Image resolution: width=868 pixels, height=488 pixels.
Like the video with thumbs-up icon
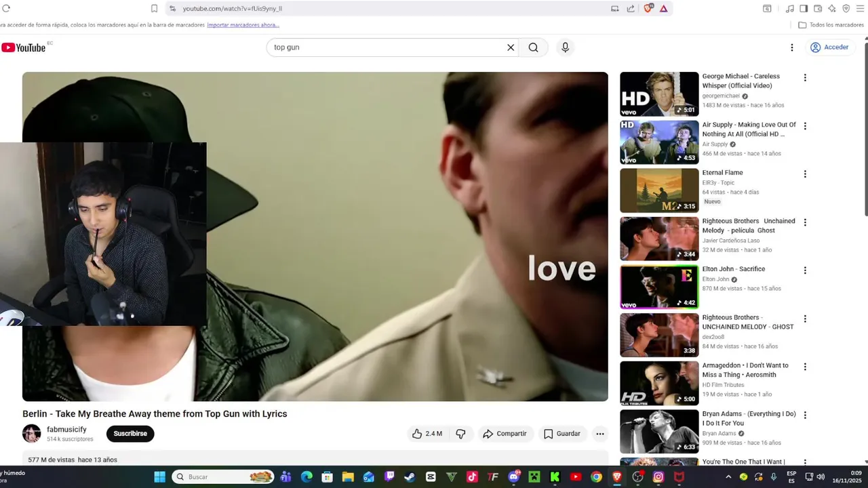coord(427,434)
